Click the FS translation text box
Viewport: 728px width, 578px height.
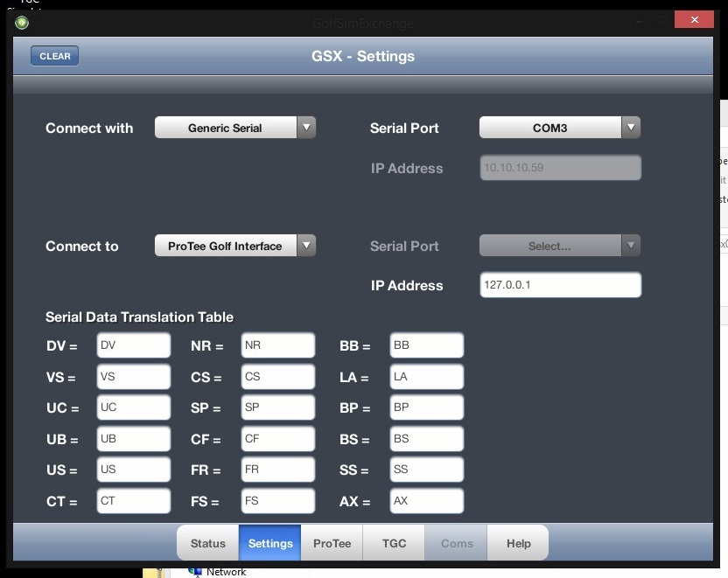pos(277,501)
